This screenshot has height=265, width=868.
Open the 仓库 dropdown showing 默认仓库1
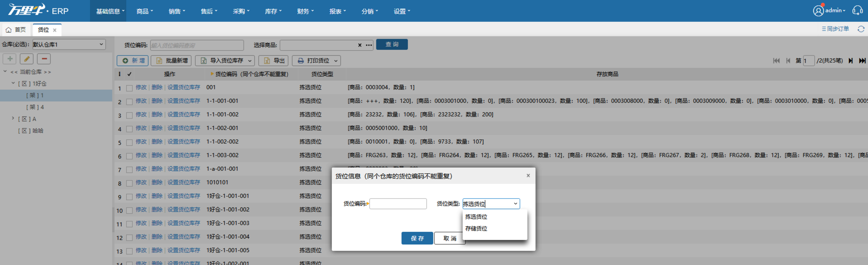pyautogui.click(x=69, y=44)
